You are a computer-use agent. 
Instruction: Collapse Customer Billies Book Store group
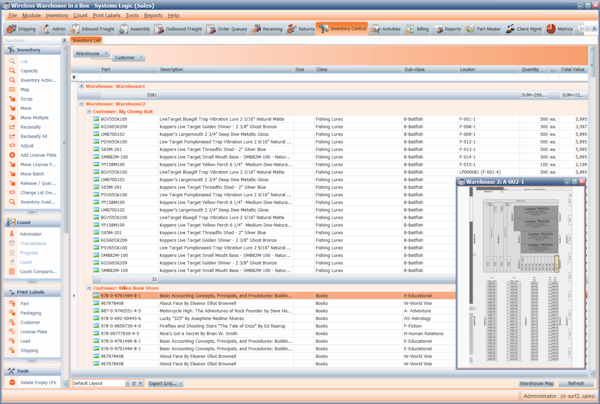pyautogui.click(x=89, y=288)
